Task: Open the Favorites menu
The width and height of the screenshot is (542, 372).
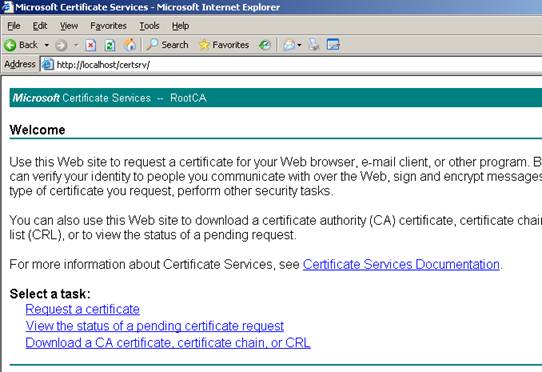Action: [x=108, y=26]
